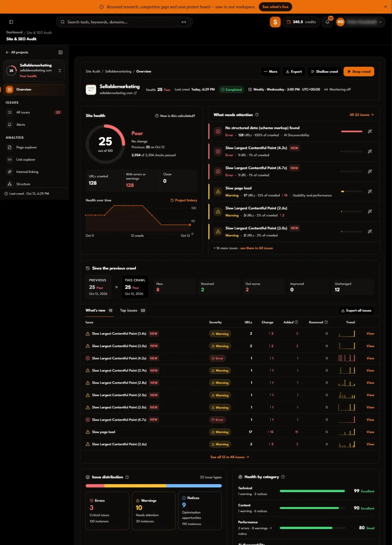Click info icon next to Added column
The image size is (392, 545).
pyautogui.click(x=296, y=322)
